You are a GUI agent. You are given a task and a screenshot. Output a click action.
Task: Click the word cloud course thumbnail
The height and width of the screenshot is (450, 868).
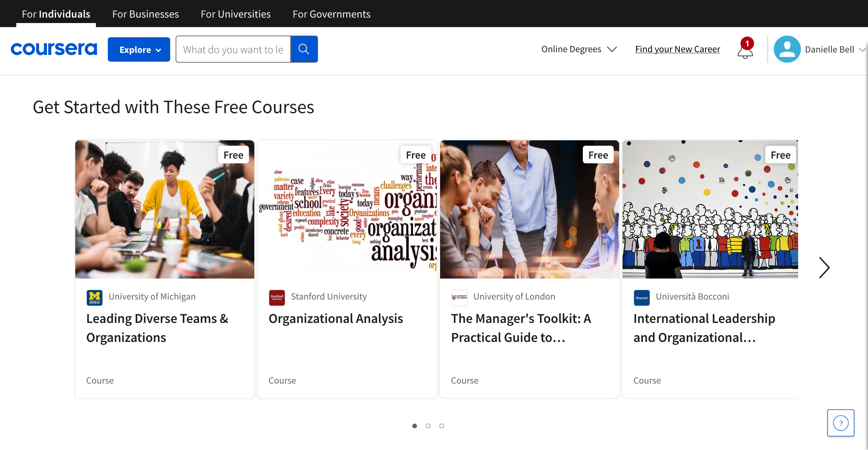[x=347, y=209]
